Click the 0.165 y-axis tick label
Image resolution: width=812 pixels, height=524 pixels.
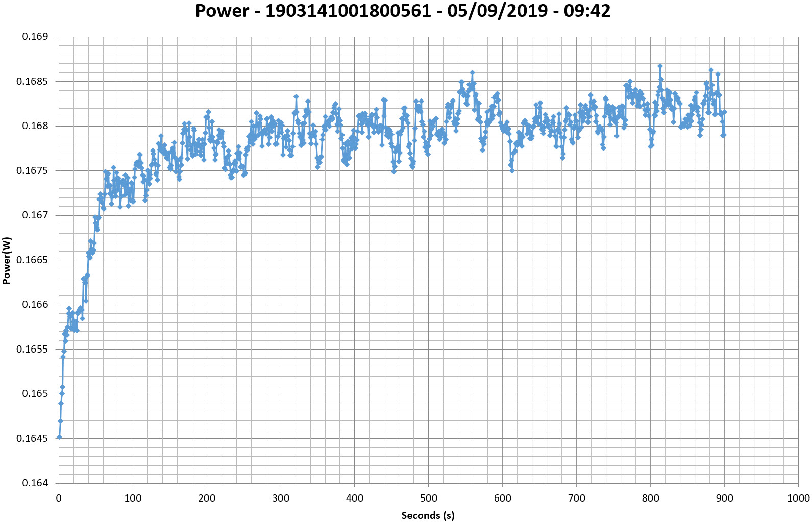[35, 394]
